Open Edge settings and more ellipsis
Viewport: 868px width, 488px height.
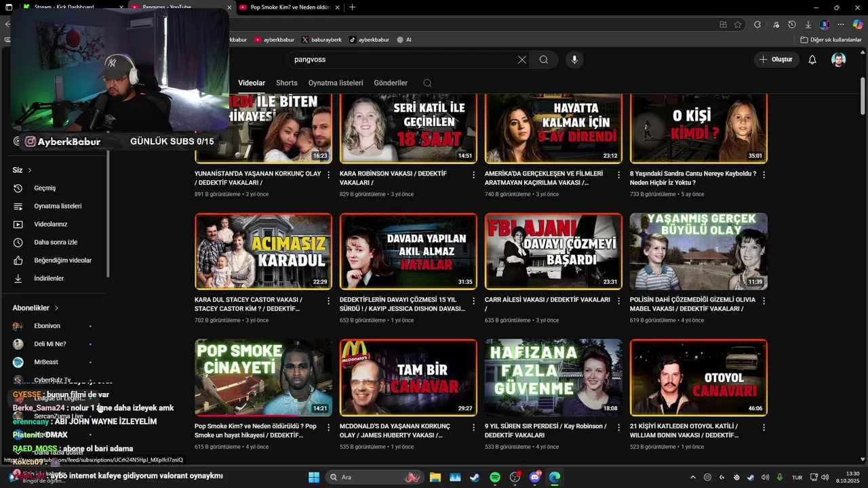(841, 24)
